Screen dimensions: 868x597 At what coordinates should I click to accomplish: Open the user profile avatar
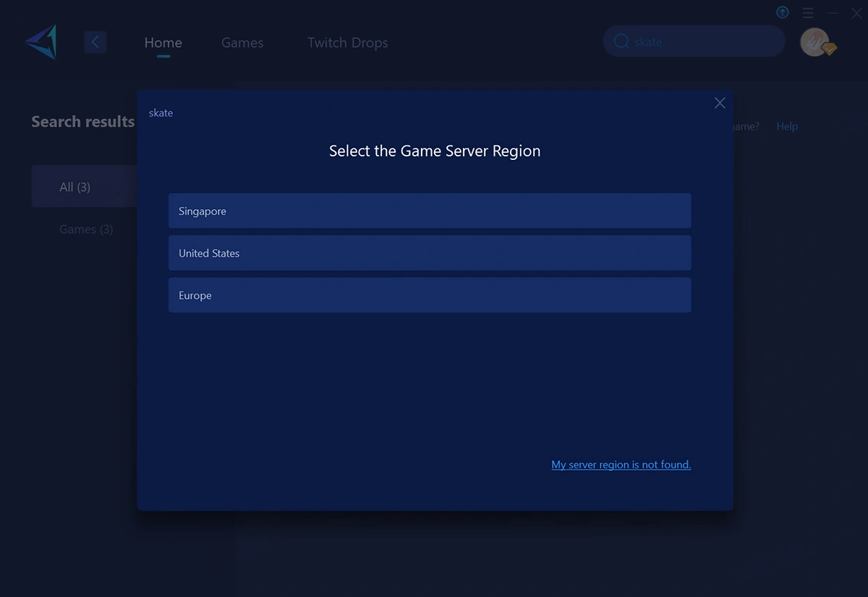pos(814,42)
